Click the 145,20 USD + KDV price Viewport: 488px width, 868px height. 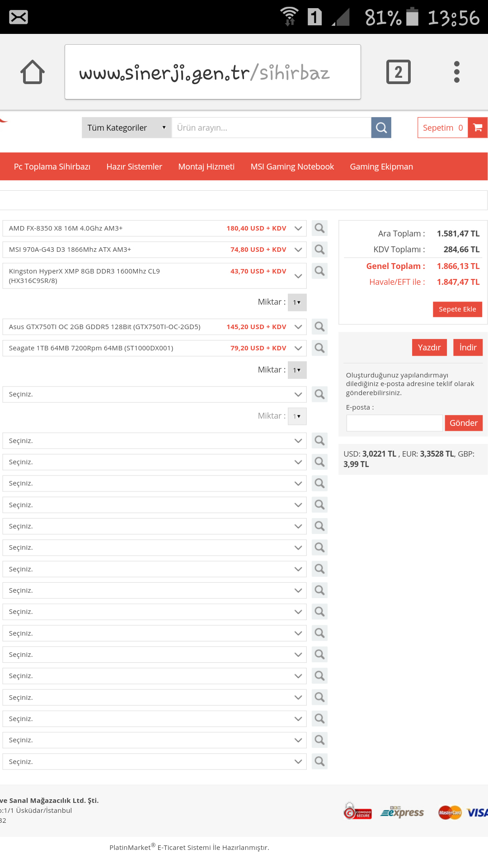click(256, 327)
